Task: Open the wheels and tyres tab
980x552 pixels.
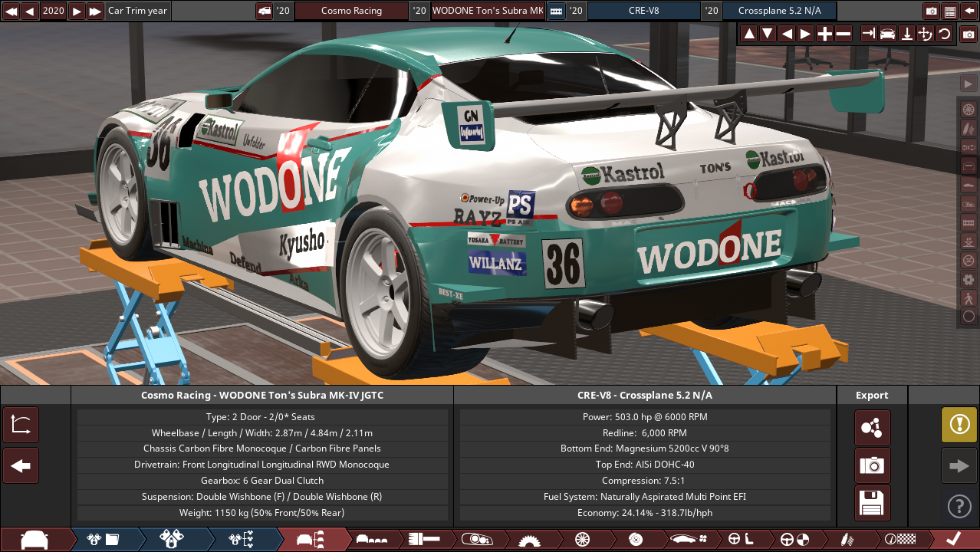Action: coord(582,540)
